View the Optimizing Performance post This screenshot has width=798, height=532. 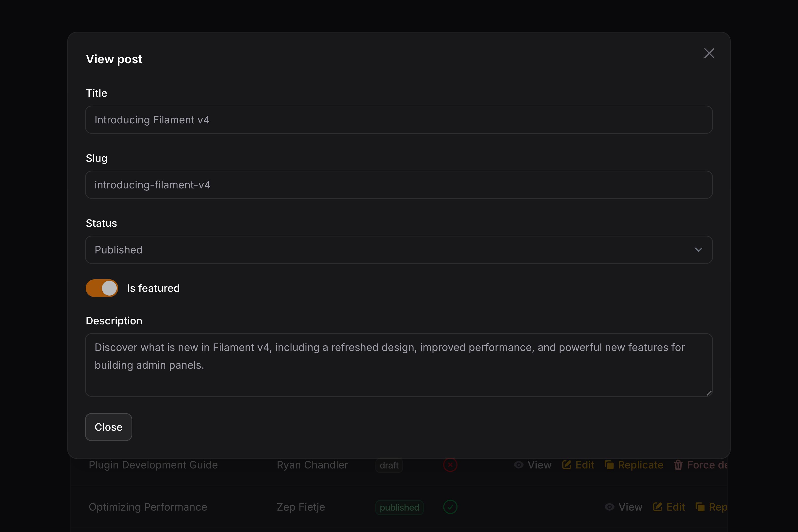click(624, 507)
